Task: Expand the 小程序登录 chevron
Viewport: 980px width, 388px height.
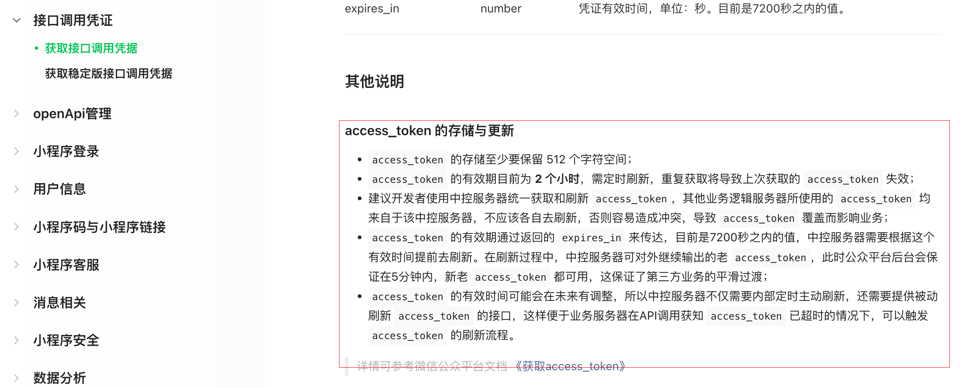Action: [x=17, y=151]
